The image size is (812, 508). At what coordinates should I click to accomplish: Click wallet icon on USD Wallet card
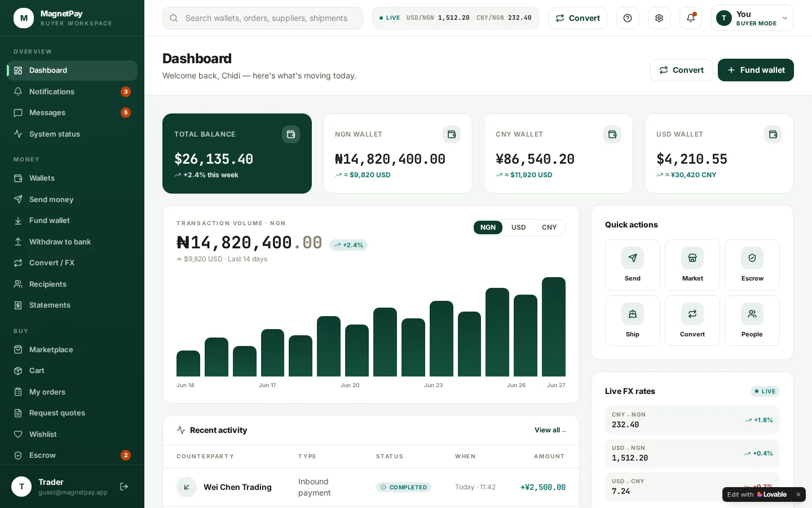coord(773,134)
